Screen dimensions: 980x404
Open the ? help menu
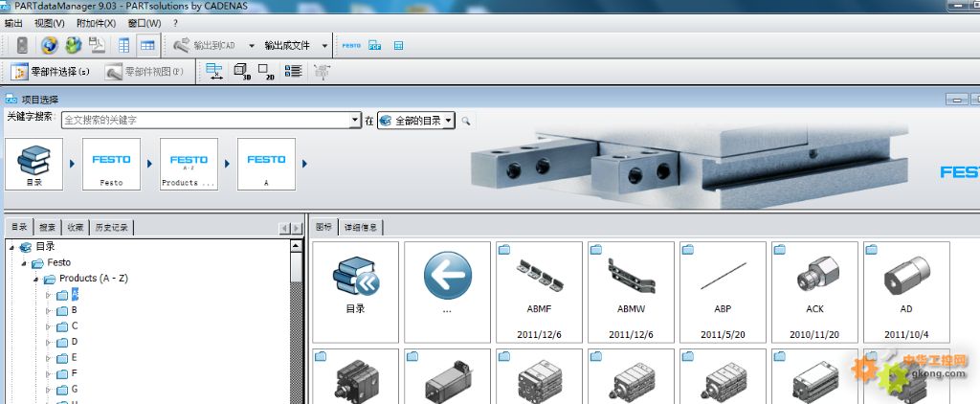pos(176,23)
